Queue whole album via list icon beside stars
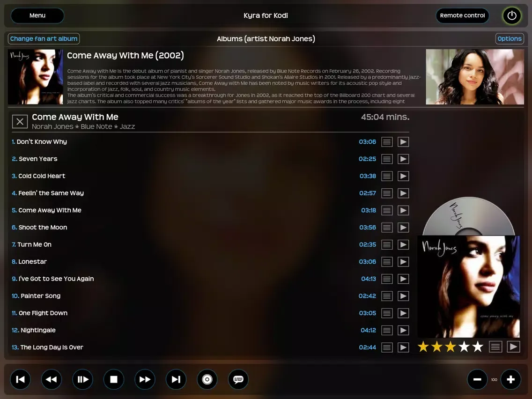This screenshot has width=532, height=399. point(495,347)
